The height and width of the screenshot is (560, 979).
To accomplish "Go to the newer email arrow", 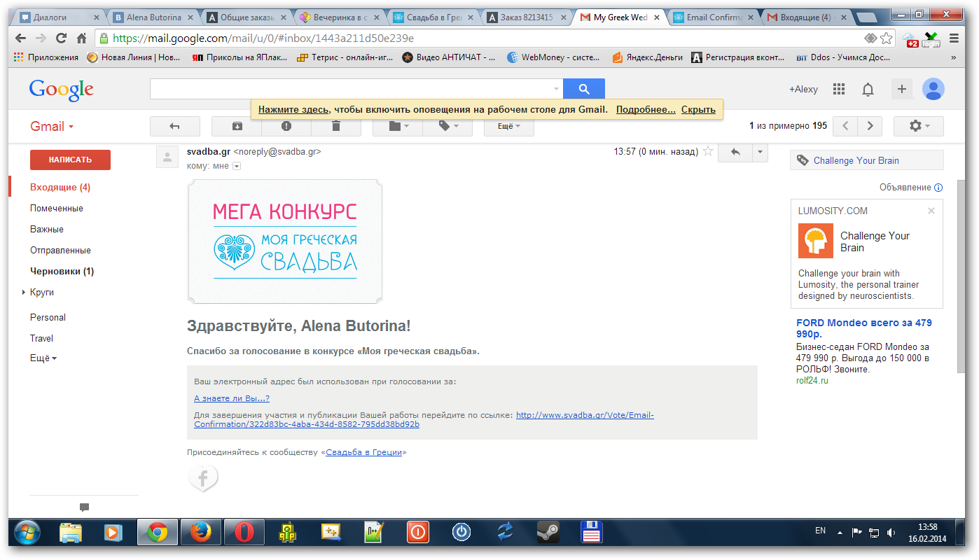I will coord(846,126).
